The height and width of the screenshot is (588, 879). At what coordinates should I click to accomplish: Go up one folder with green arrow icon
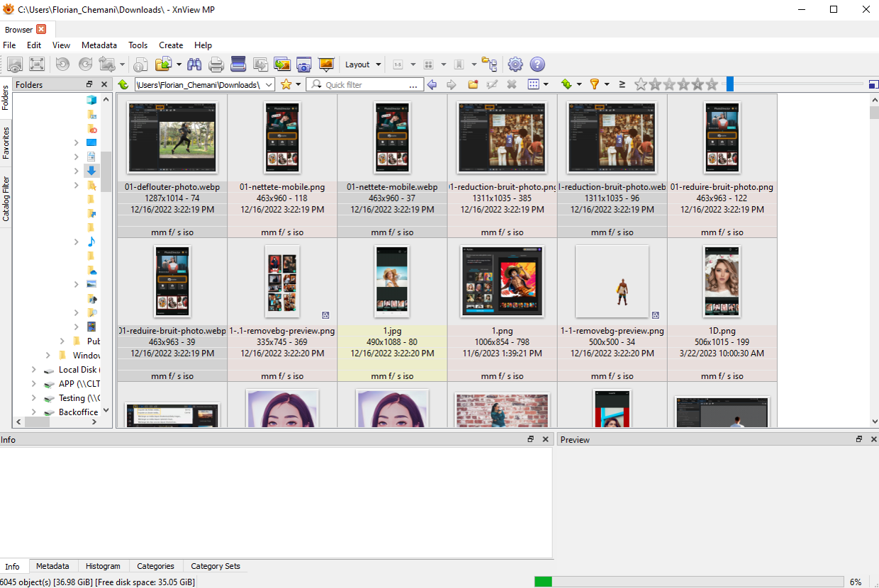tap(123, 84)
